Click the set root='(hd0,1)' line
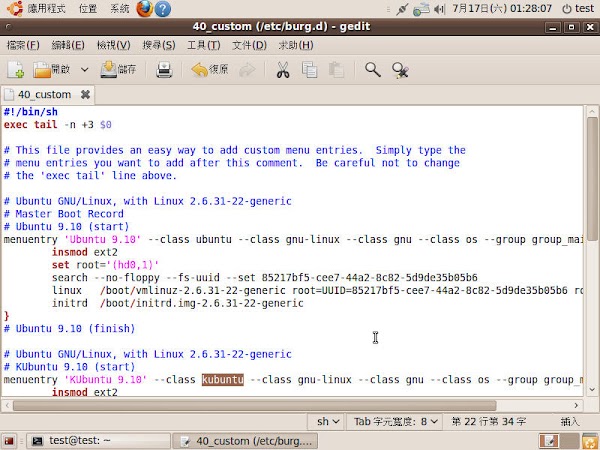Viewport: 600px width, 450px height. coord(105,265)
